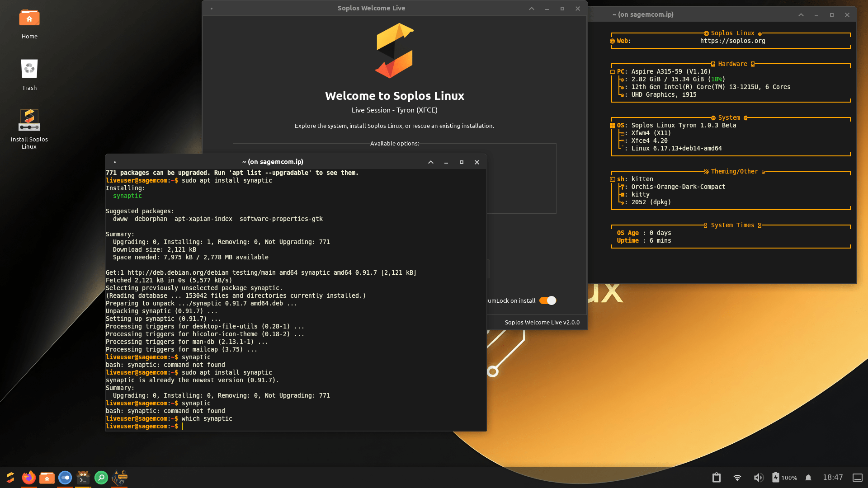Viewport: 868px width, 488px height.
Task: Open the Home folder file manager in taskbar
Action: (x=47, y=478)
